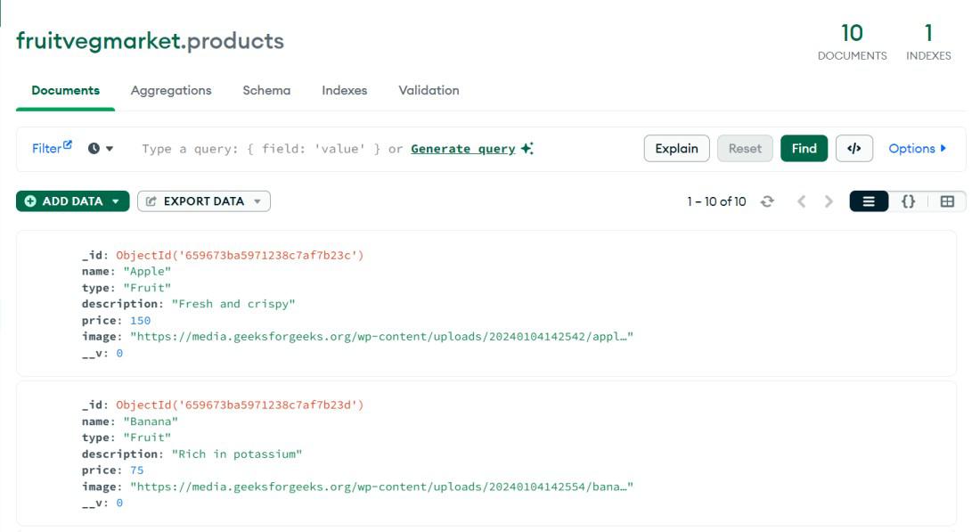Open the query history clock icon
The image size is (980, 532).
click(94, 149)
